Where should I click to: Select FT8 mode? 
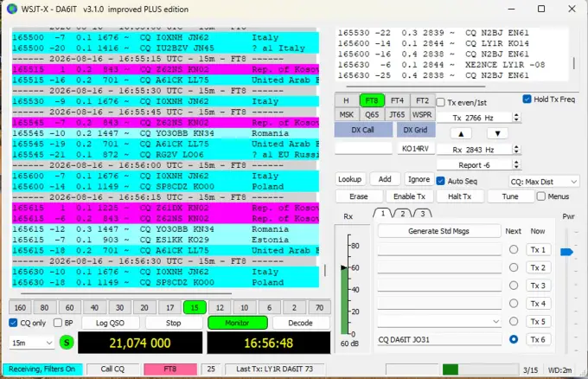tap(371, 100)
